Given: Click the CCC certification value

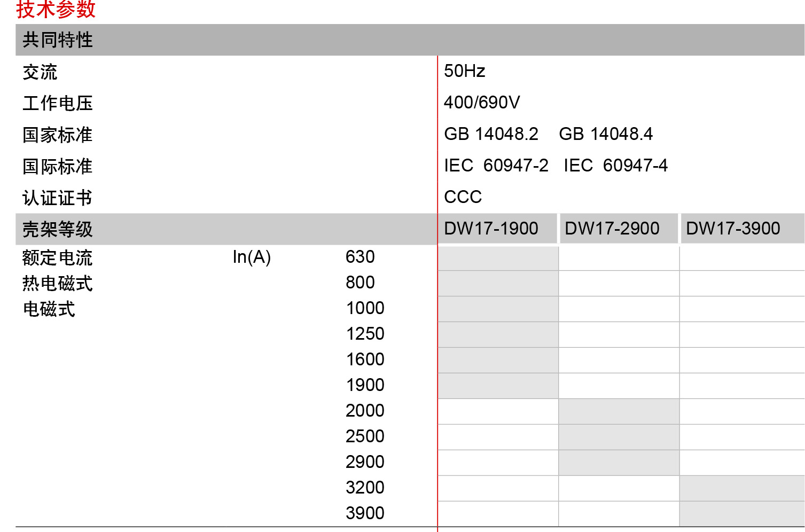Looking at the screenshot, I should coord(463,197).
